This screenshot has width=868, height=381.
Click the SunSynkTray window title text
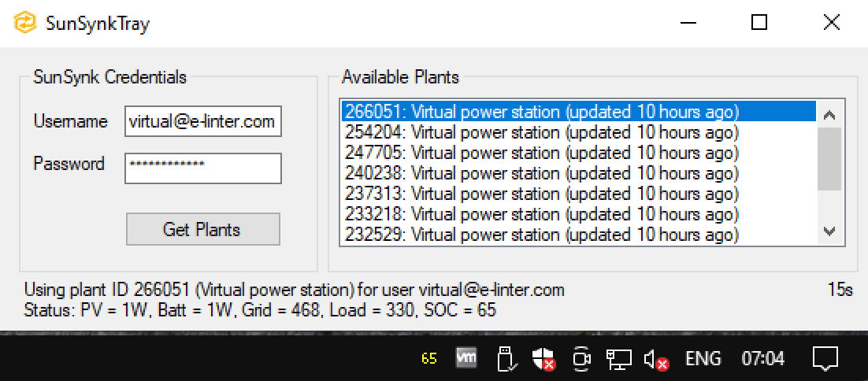coord(98,24)
